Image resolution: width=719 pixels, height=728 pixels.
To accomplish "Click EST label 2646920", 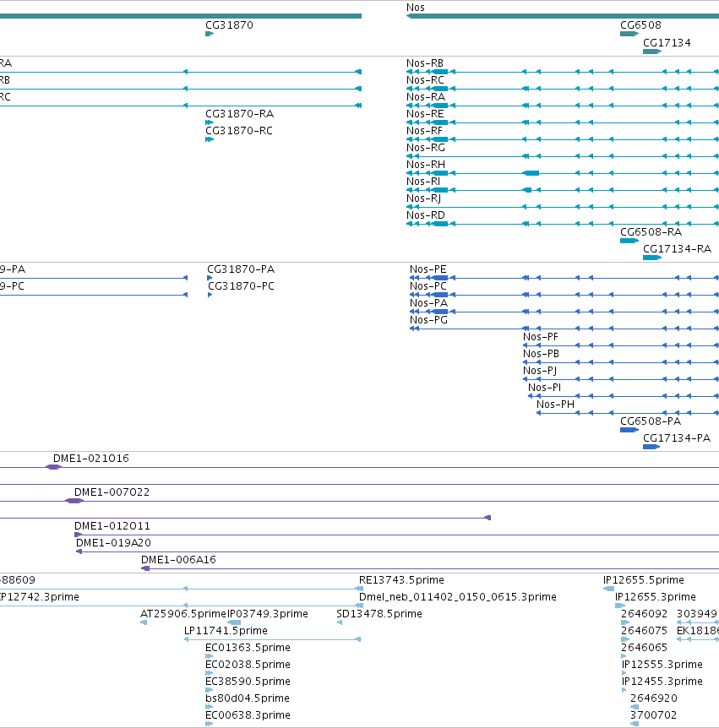I will [x=653, y=698].
